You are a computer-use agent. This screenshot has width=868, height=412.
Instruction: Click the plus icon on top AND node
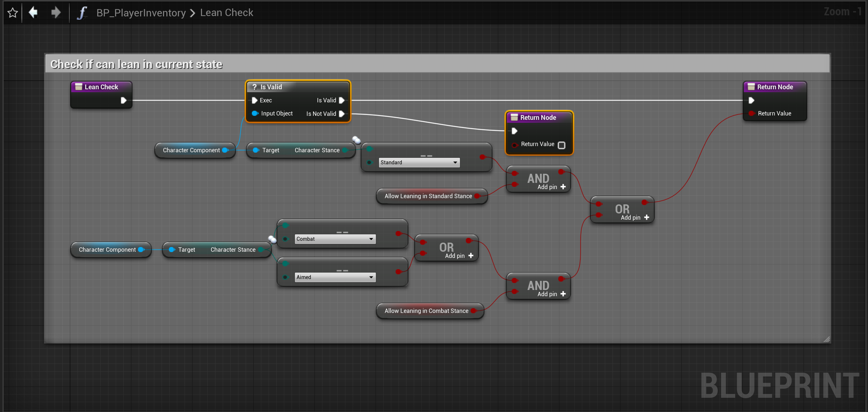click(x=563, y=187)
